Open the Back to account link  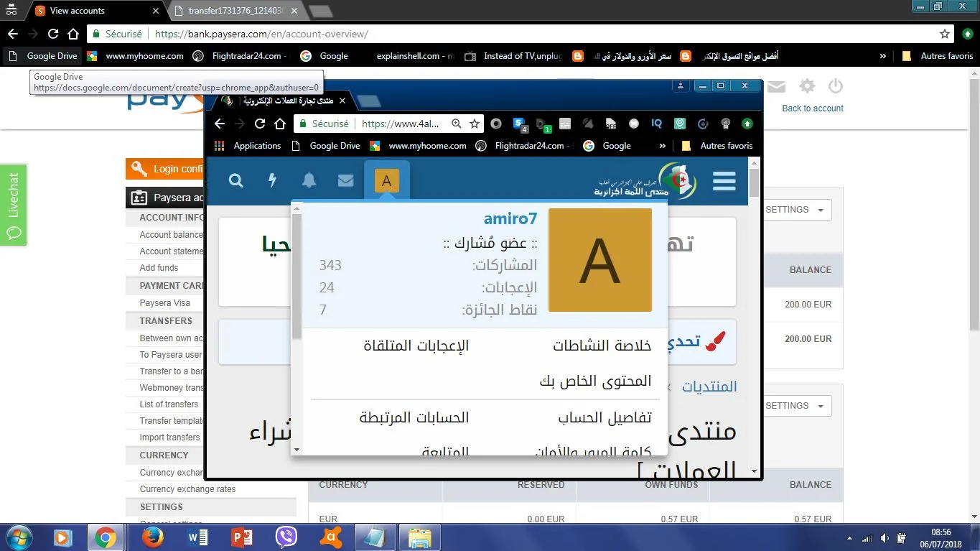(x=812, y=108)
